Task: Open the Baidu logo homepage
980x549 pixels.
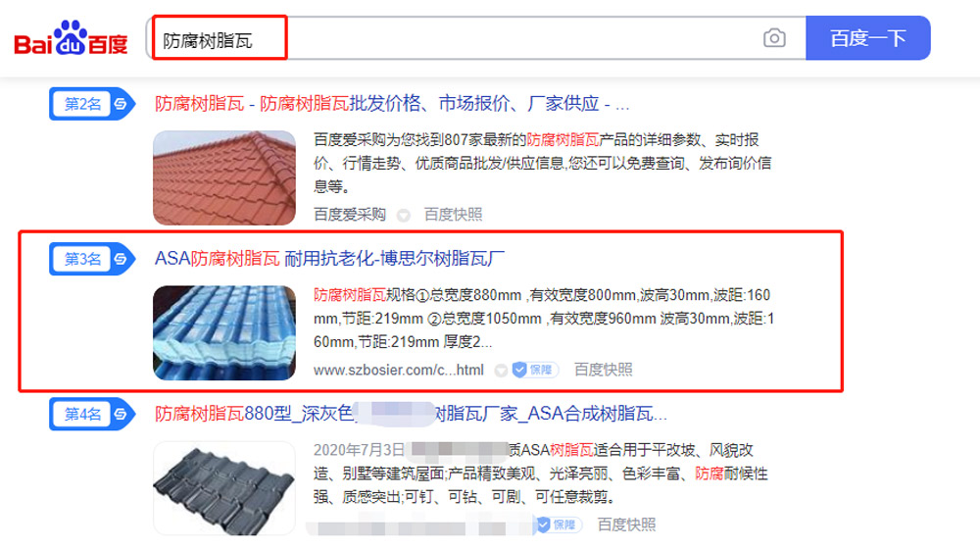Action: tap(71, 38)
